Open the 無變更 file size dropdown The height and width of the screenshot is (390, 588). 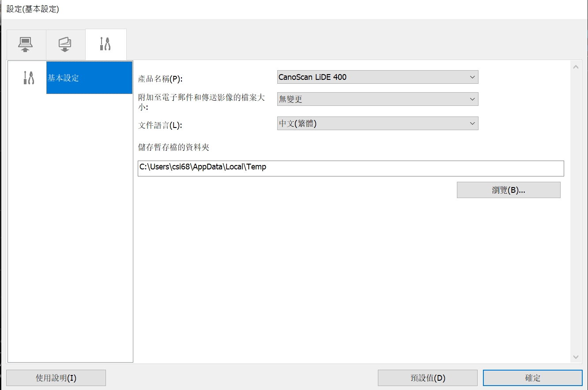click(377, 99)
